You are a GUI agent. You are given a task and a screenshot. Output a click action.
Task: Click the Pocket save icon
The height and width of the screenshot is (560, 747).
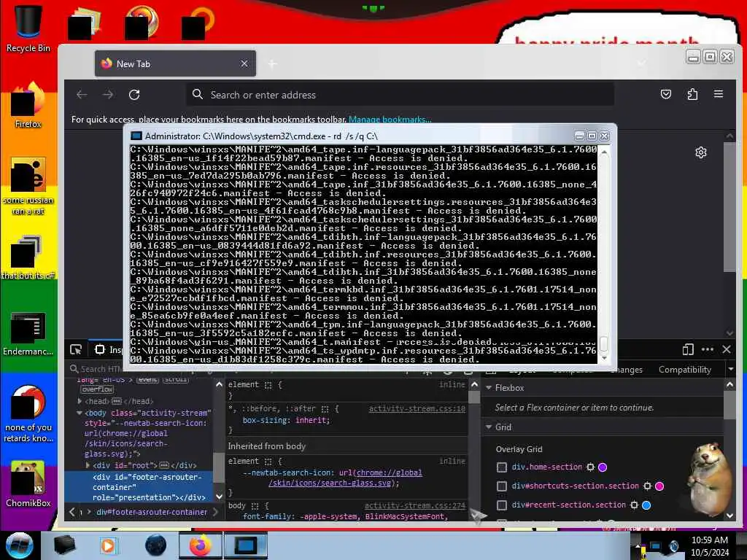click(666, 94)
